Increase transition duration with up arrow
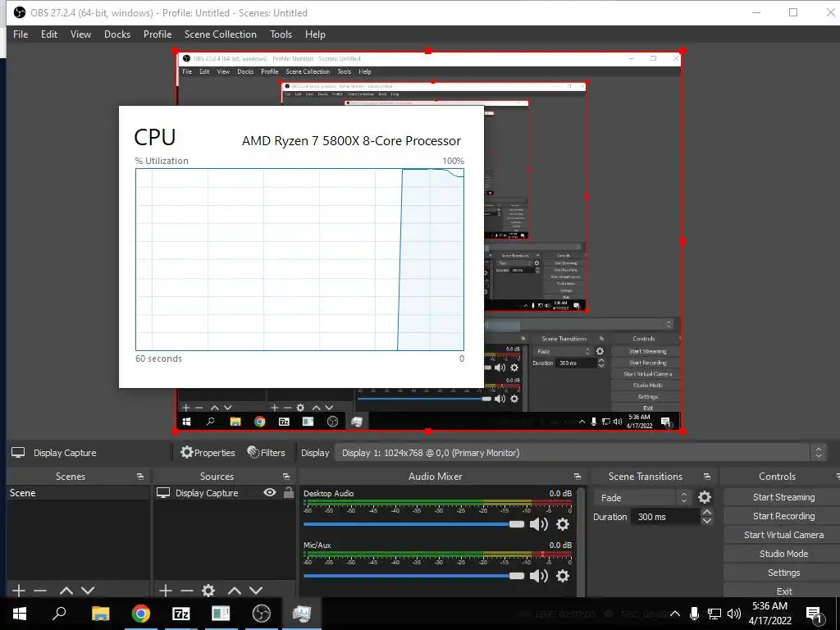 707,513
